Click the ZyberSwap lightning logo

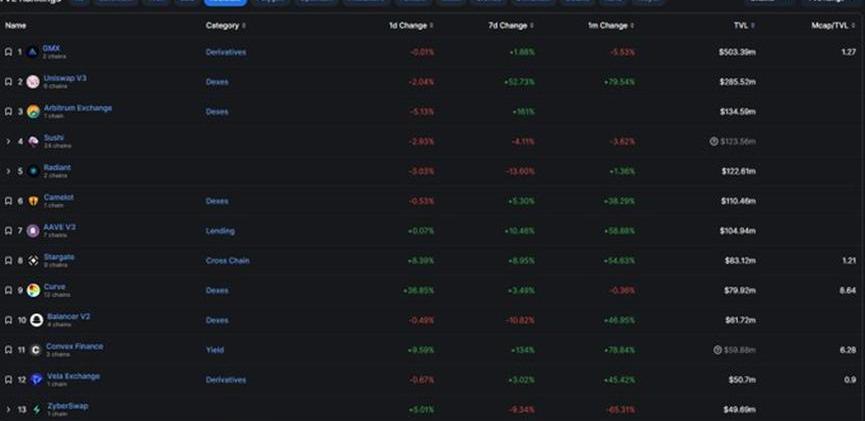click(36, 410)
